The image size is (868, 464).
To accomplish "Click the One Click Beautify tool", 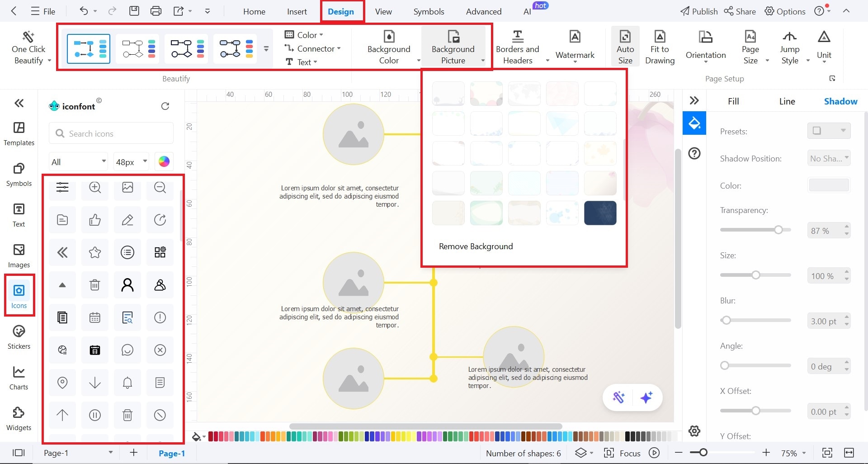I will (29, 48).
